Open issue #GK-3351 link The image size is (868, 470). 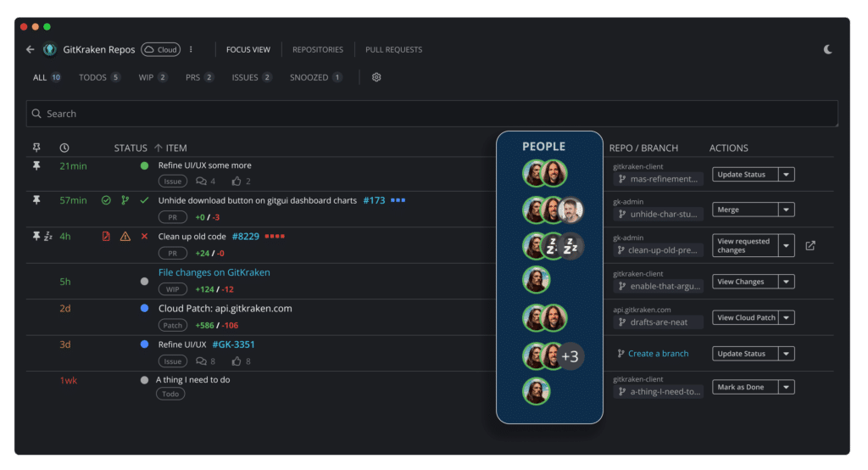tap(234, 344)
